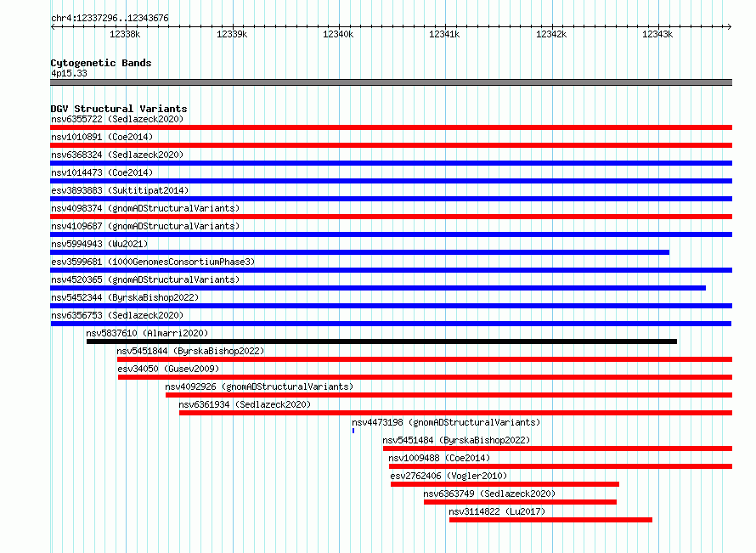Screen dimensions: 756x553
Task: Select the red bar of nsv4098374
Action: [x=391, y=217]
